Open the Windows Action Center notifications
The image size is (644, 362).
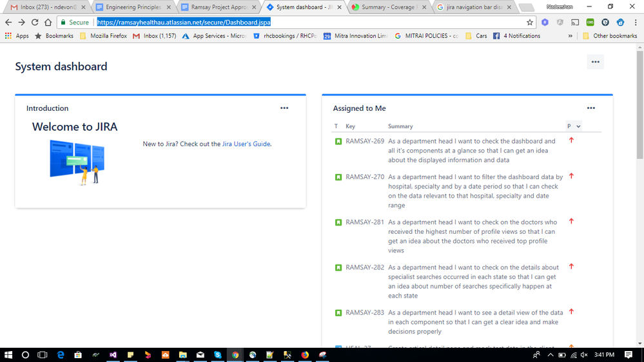(x=629, y=355)
